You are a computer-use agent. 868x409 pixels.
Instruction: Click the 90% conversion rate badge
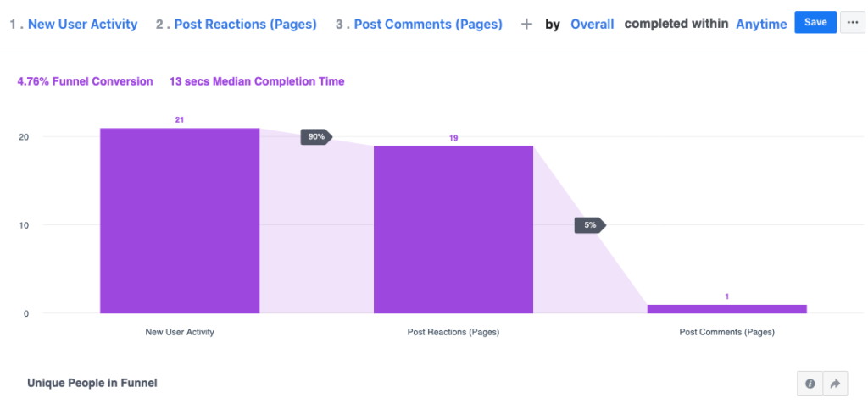[x=316, y=137]
